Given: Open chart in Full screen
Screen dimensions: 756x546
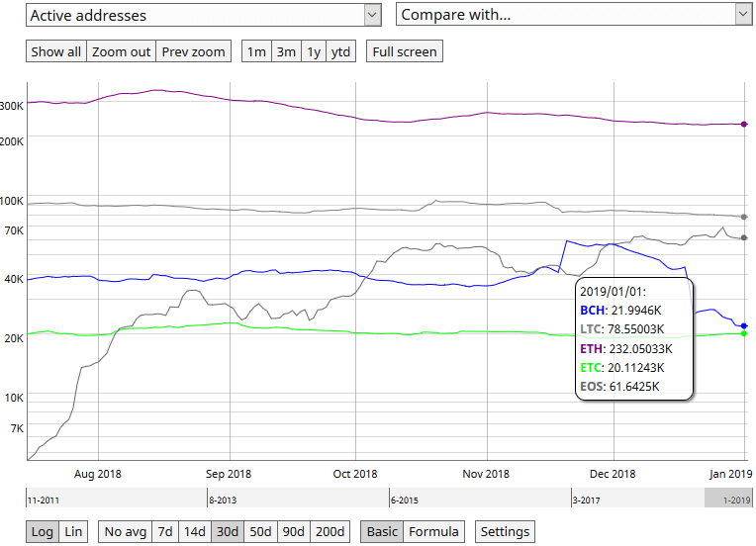Looking at the screenshot, I should tap(405, 51).
